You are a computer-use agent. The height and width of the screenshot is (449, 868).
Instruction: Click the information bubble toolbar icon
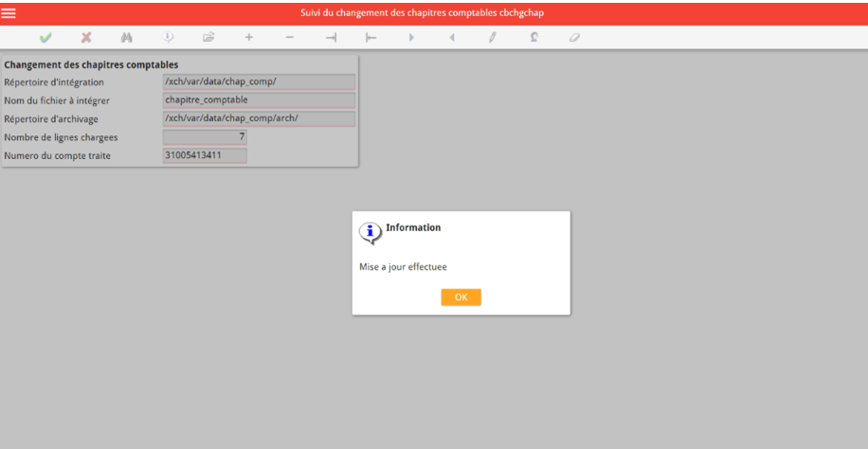[x=168, y=38]
